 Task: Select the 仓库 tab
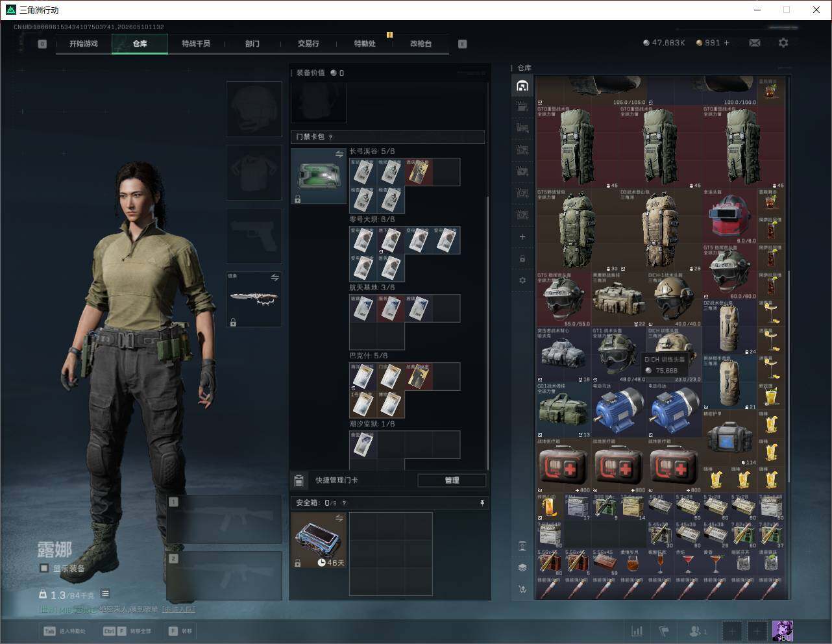coord(140,43)
